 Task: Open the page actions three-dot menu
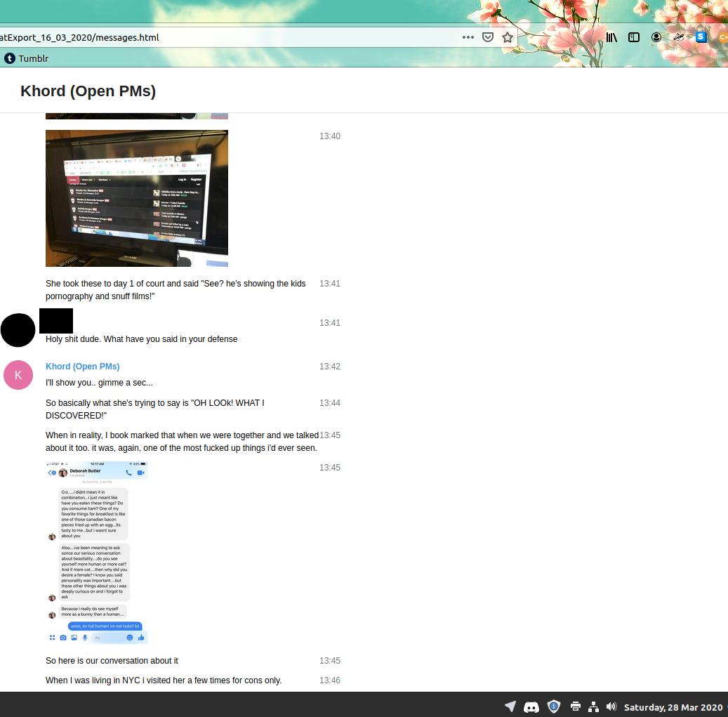click(x=468, y=37)
